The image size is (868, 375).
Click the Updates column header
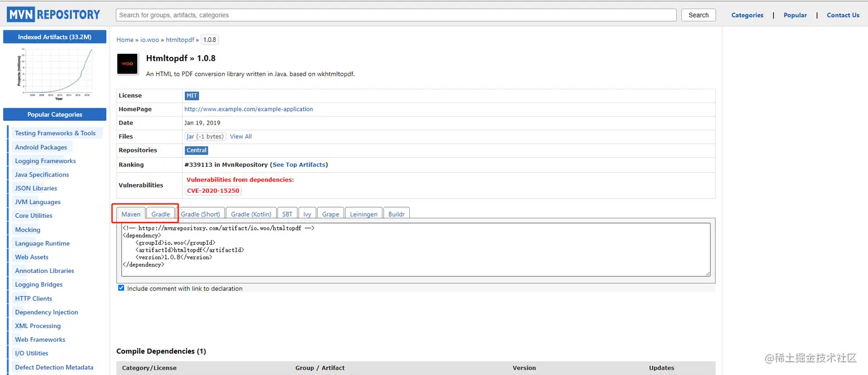pyautogui.click(x=661, y=368)
